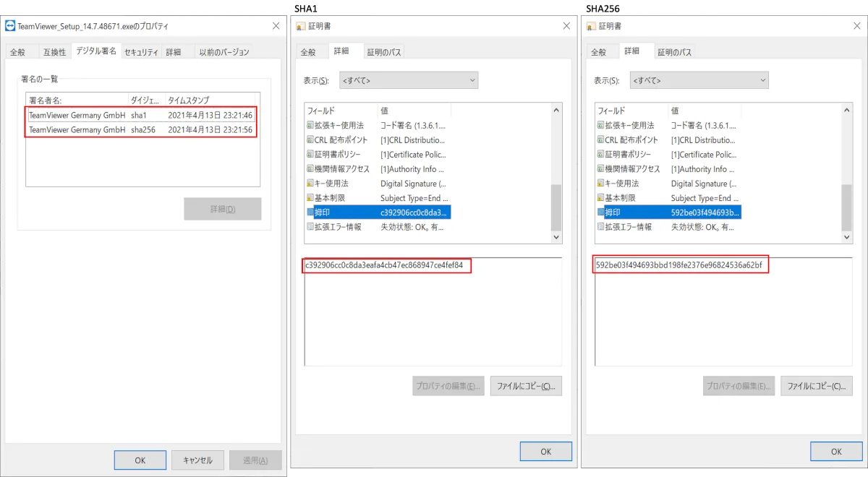Open 表示 dropdown in SHA1 certificate window
Screen dimensions: 868x477
(x=409, y=80)
